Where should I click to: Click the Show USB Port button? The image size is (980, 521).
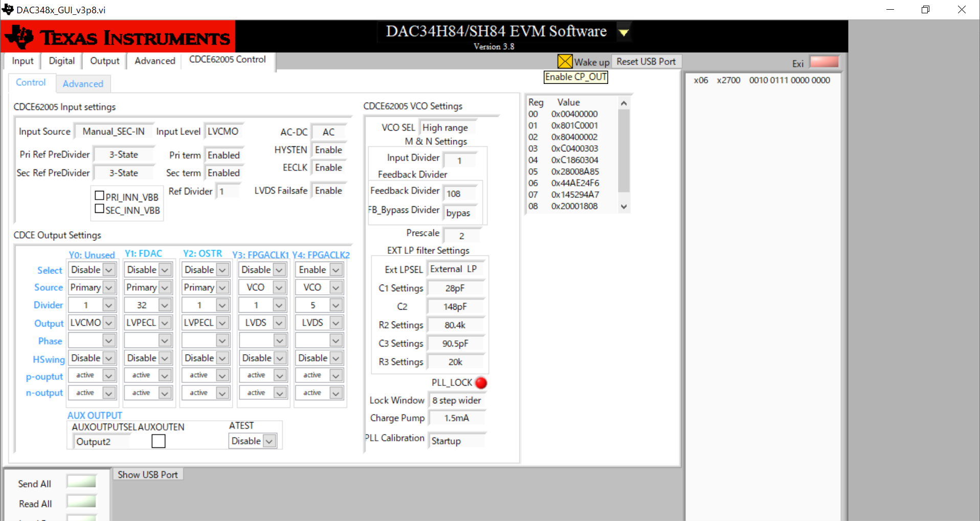148,474
